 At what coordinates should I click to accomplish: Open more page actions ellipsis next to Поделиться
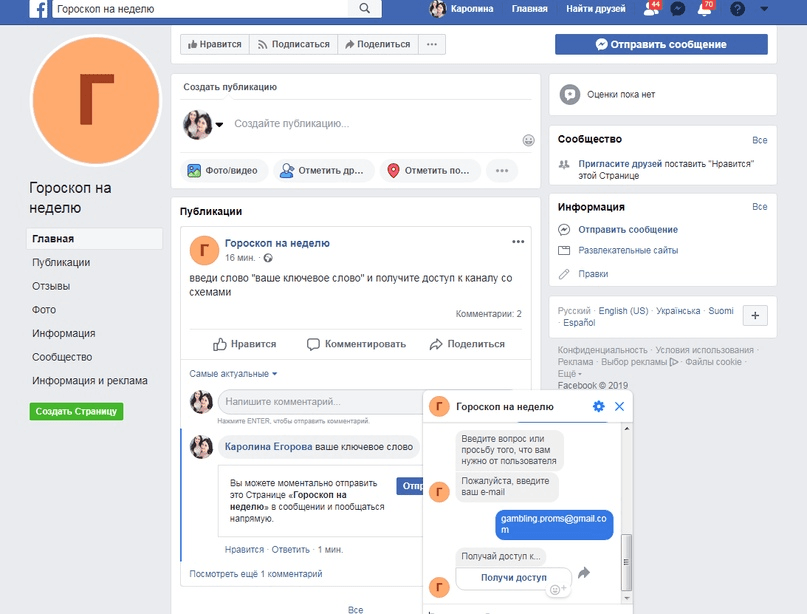(x=432, y=44)
